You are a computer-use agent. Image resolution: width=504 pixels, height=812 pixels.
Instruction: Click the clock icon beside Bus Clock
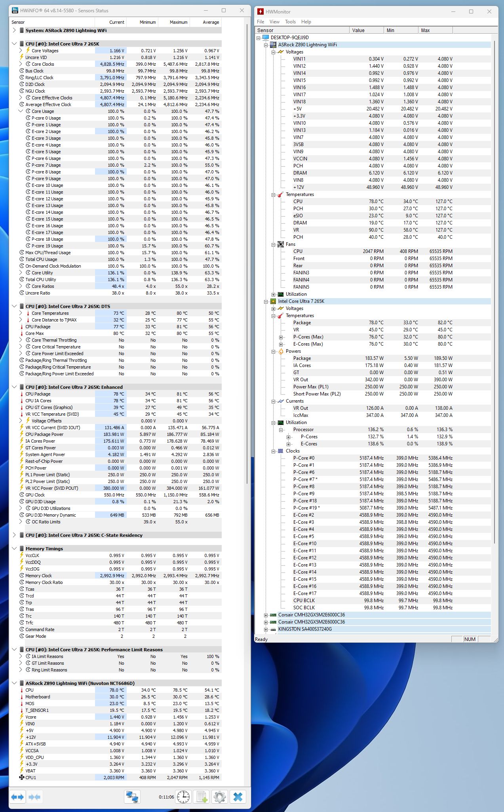(22, 71)
